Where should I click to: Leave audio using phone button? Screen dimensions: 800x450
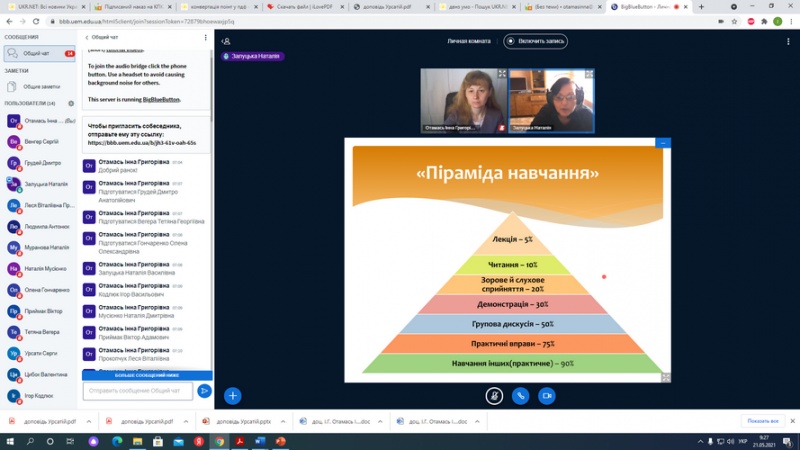[520, 396]
